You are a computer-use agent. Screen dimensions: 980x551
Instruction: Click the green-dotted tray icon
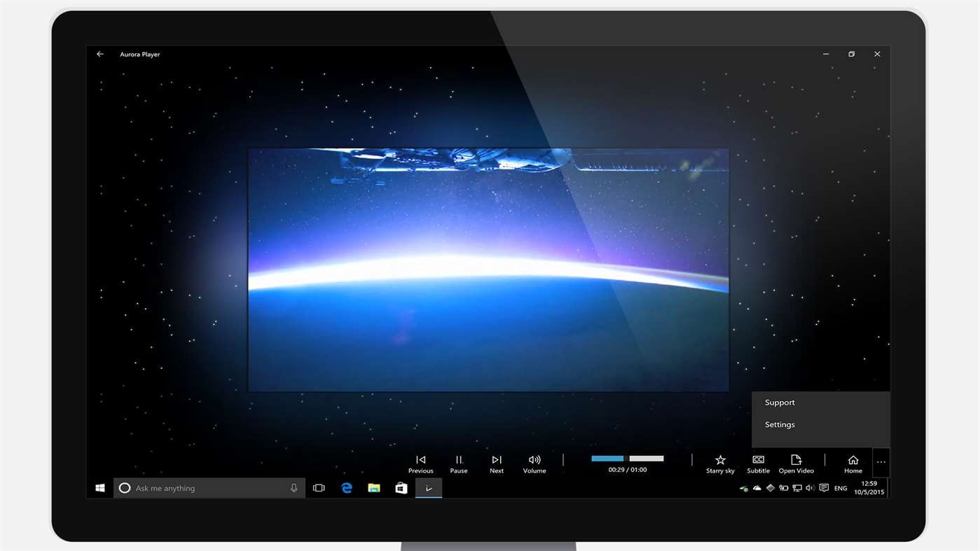click(x=744, y=488)
